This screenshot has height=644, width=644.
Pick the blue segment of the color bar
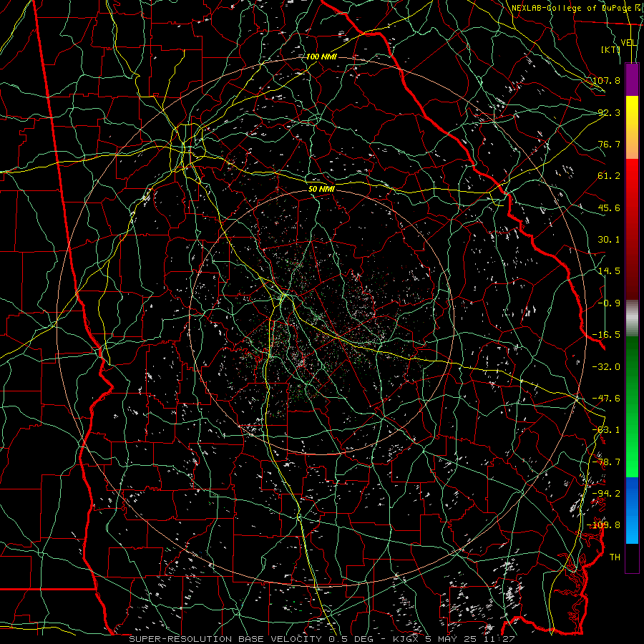(x=632, y=510)
